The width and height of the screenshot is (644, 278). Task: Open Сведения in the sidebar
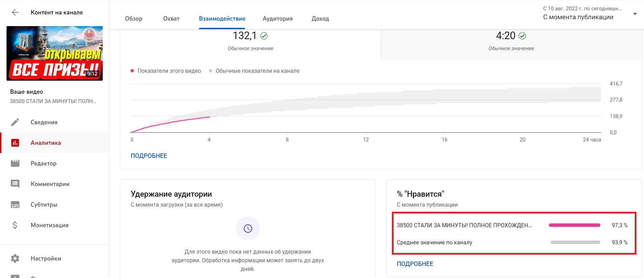tap(55, 122)
